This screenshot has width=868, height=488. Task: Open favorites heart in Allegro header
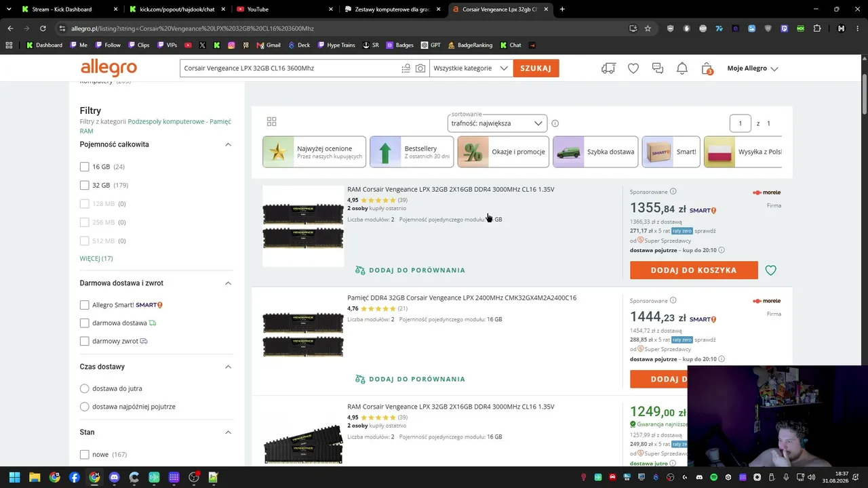tap(633, 68)
